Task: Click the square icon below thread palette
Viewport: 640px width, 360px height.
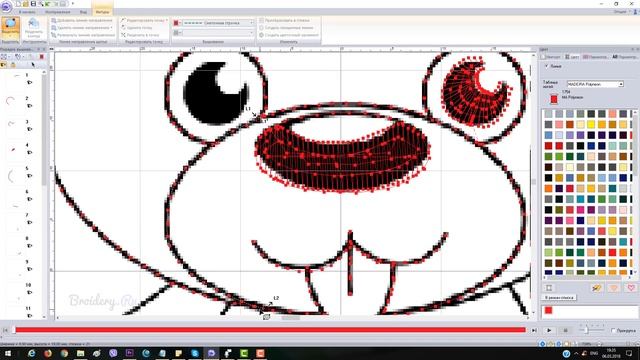Action: coord(549,288)
